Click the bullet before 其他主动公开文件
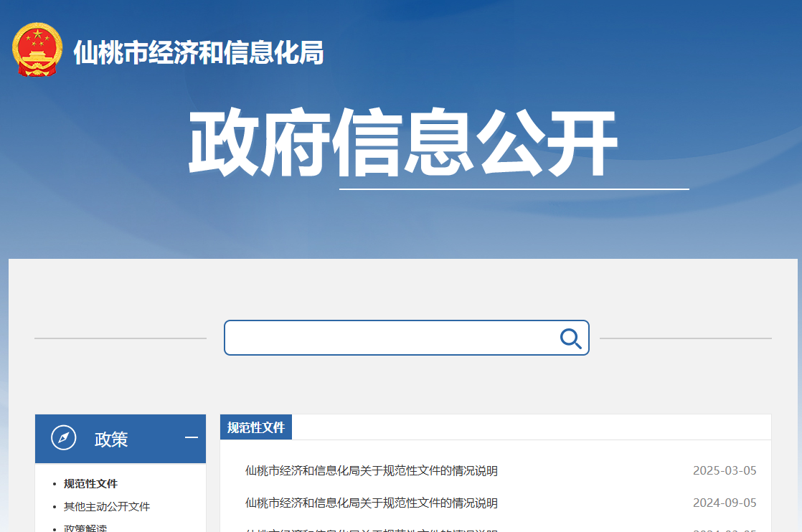 pos(55,508)
